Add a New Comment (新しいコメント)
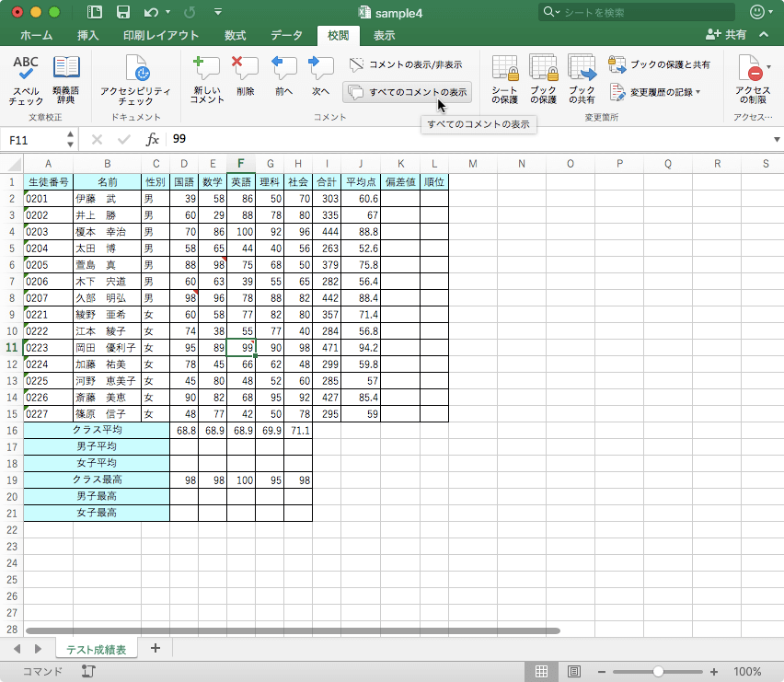784x682 pixels. [207, 80]
